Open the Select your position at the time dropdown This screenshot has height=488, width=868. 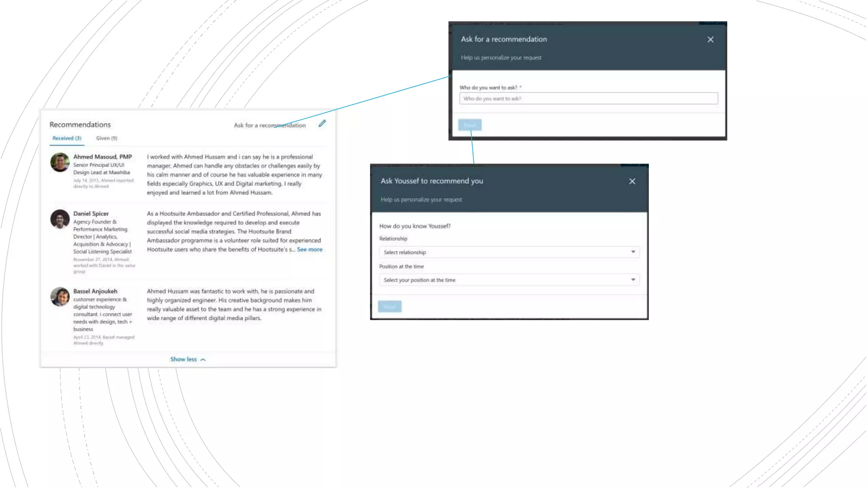509,280
